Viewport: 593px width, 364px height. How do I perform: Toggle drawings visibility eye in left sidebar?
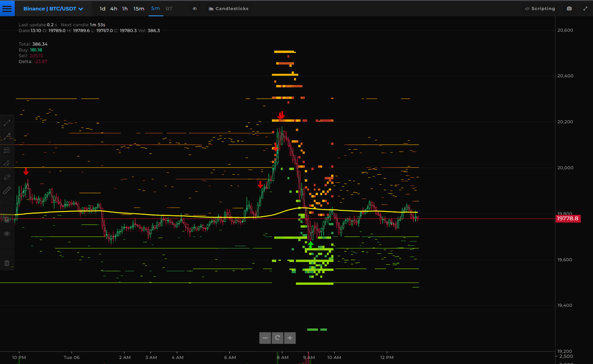pyautogui.click(x=7, y=233)
